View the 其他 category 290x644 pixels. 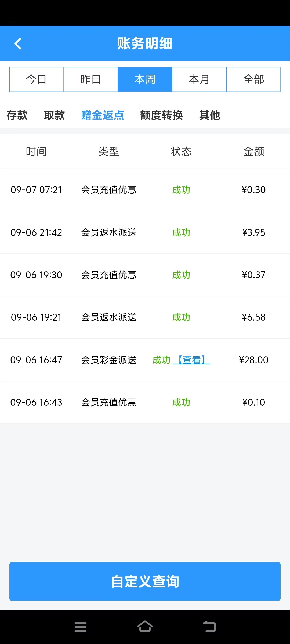[210, 115]
